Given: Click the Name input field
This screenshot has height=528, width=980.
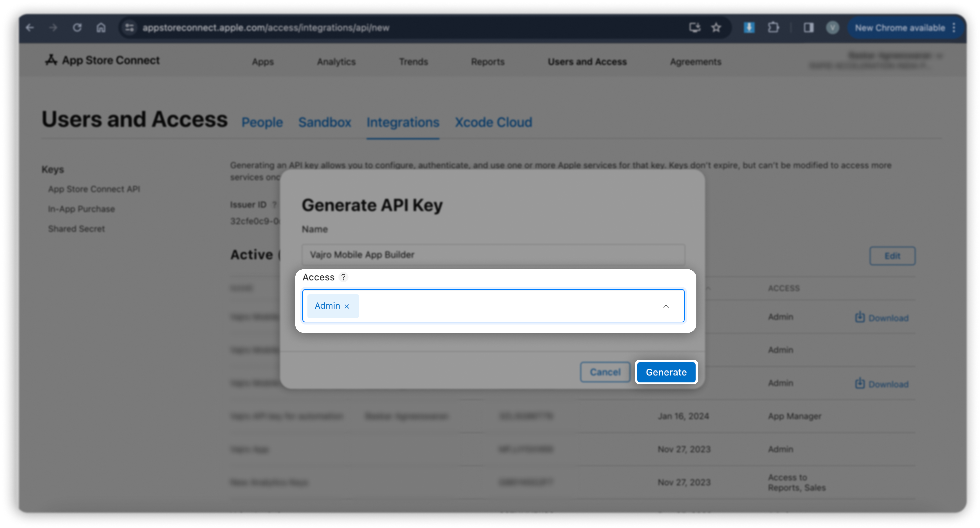Looking at the screenshot, I should (x=493, y=255).
